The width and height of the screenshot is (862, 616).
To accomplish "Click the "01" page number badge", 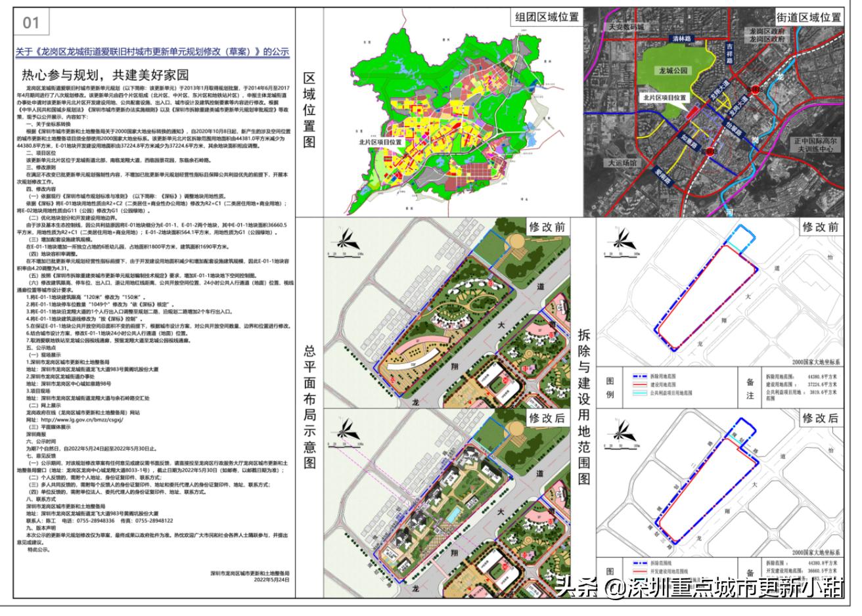I will (31, 23).
